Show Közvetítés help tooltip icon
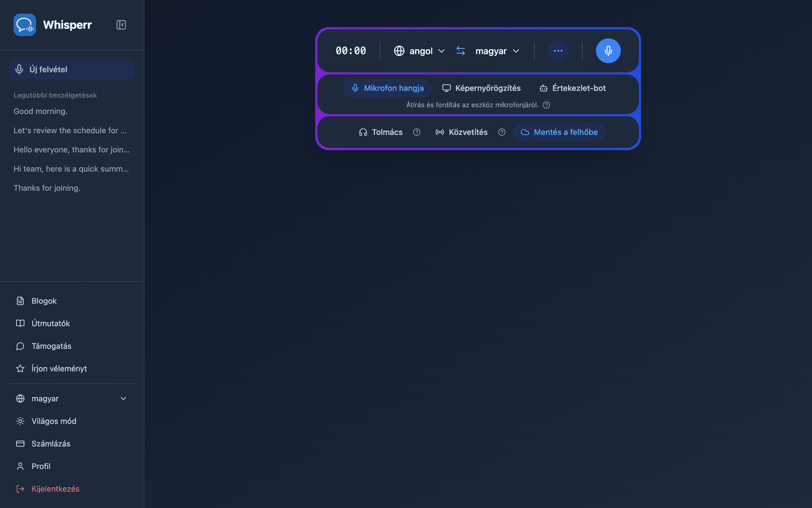This screenshot has height=508, width=812. 502,132
